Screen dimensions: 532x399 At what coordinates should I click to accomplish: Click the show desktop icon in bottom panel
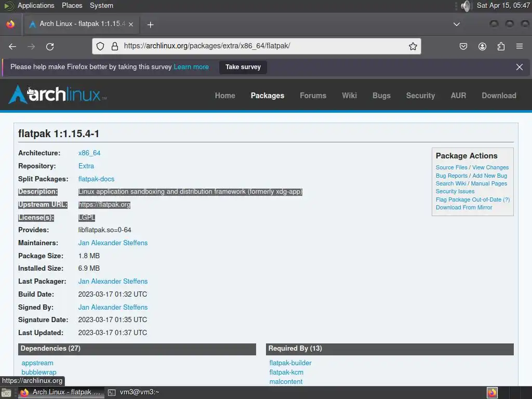(x=6, y=393)
